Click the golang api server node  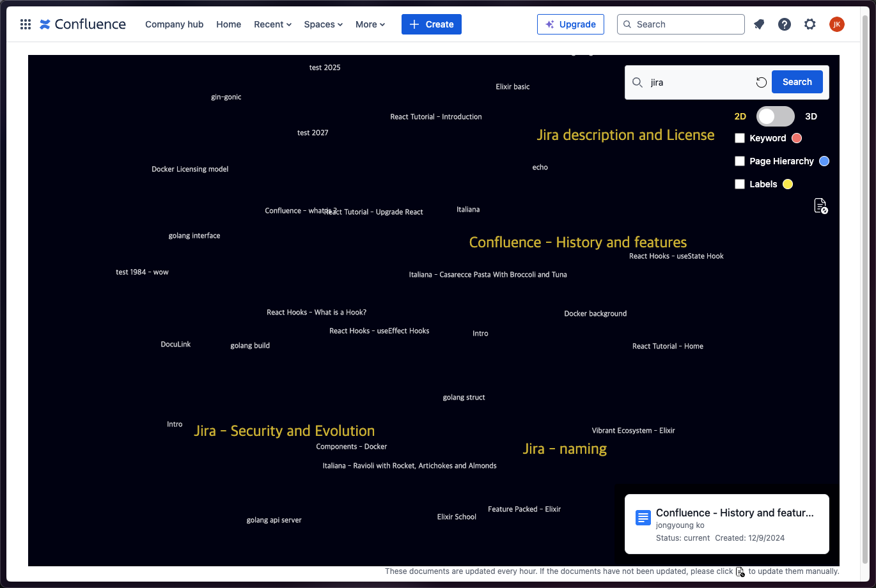274,520
